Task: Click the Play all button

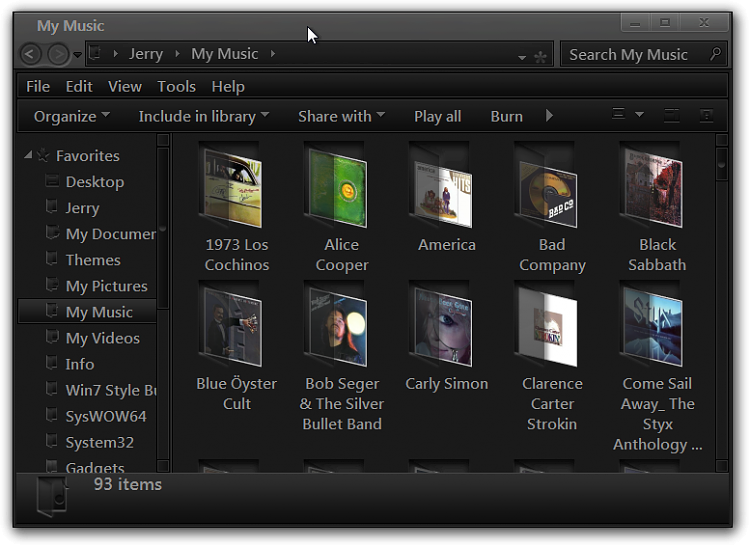Action: [x=437, y=116]
